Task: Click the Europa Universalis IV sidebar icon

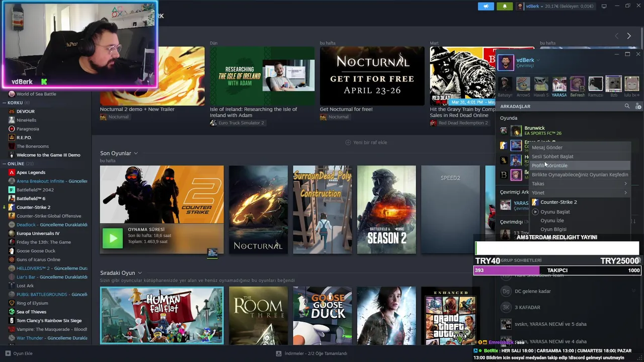Action: (12, 233)
